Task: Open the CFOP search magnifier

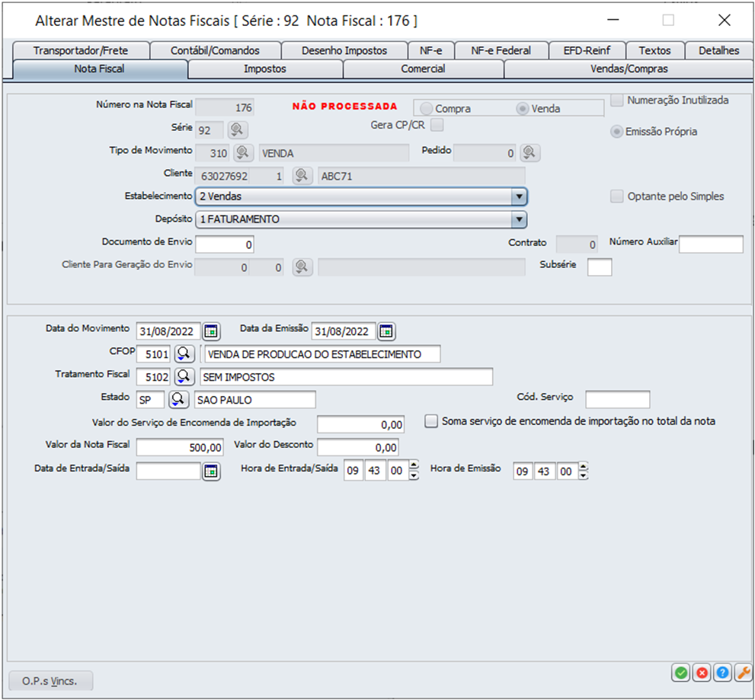Action: pos(184,354)
